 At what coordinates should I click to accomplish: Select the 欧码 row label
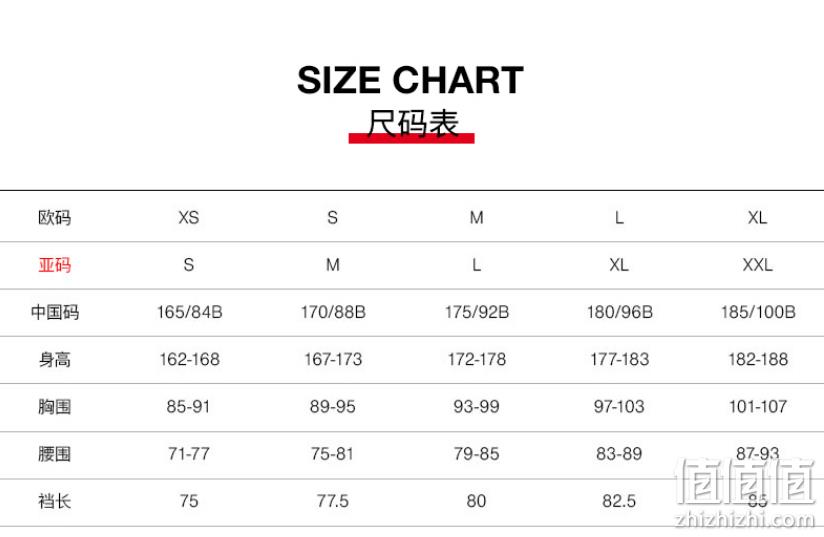(54, 218)
